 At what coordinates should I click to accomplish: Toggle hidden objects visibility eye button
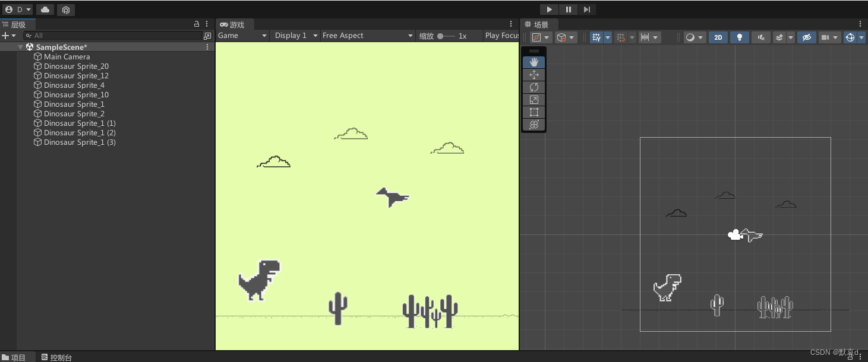click(806, 37)
